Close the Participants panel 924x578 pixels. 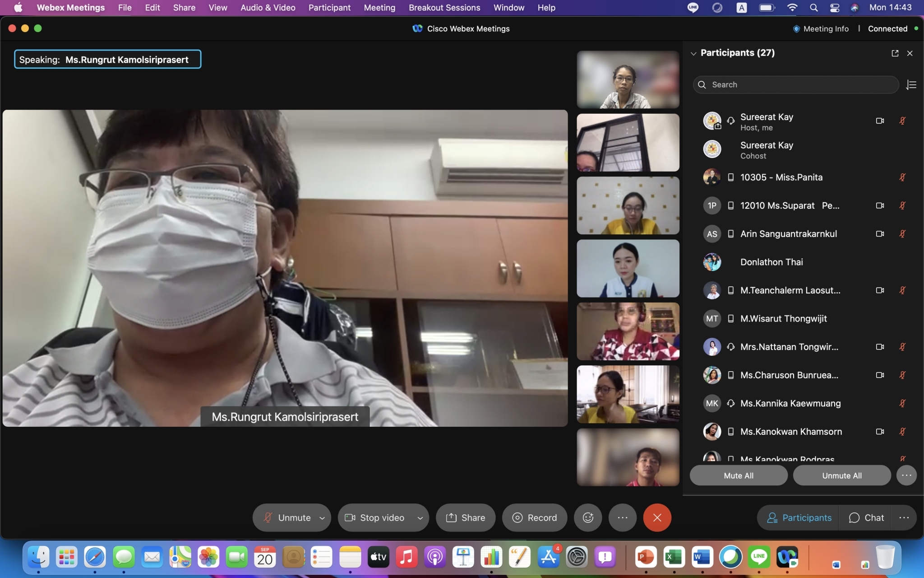[910, 53]
